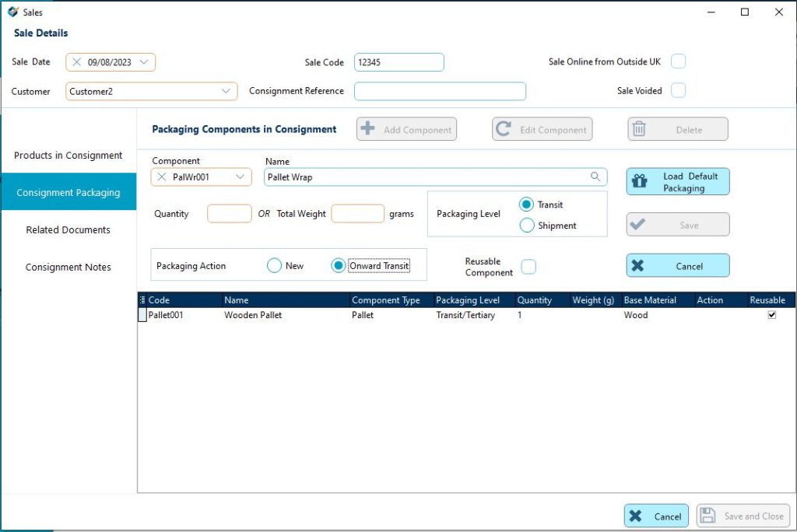
Task: Open the Sale Date dropdown
Action: click(144, 61)
